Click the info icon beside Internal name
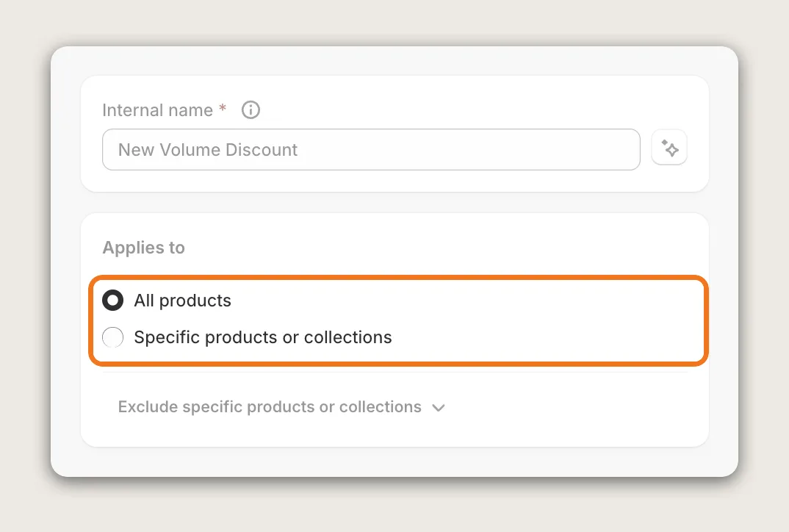This screenshot has height=532, width=789. [251, 109]
